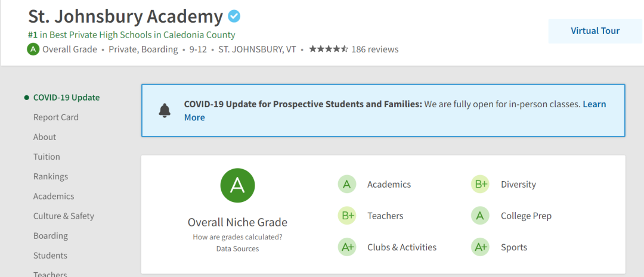Screen dimensions: 644x277
Task: Click How are grades calculated link
Action: click(x=237, y=236)
